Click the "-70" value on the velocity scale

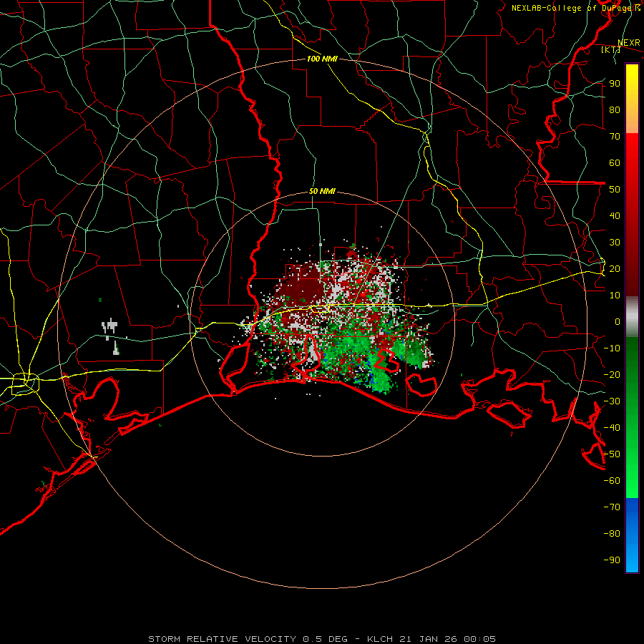612,507
